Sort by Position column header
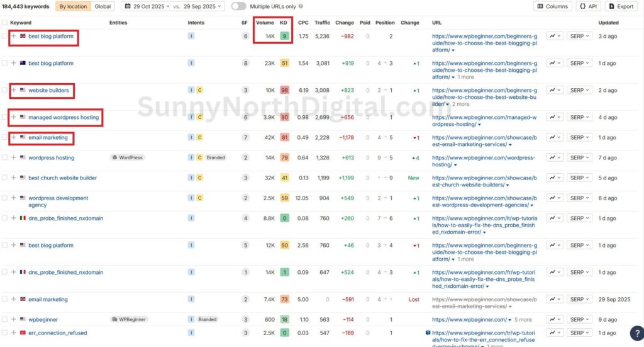The image size is (644, 347). [x=385, y=23]
